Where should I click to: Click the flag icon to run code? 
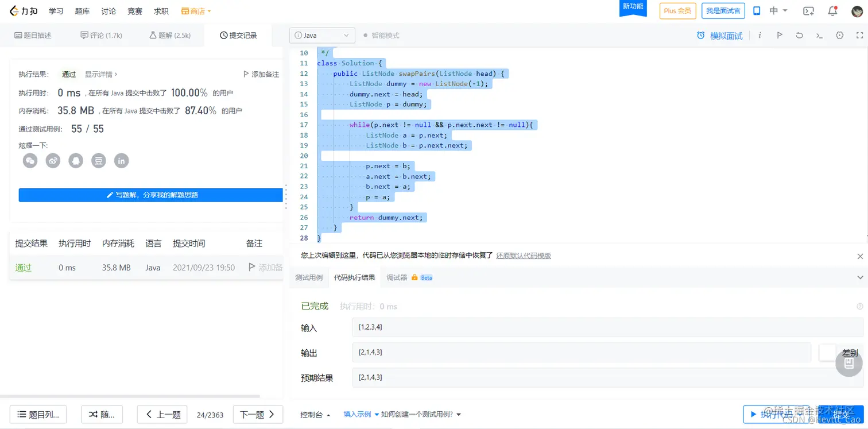pyautogui.click(x=779, y=35)
